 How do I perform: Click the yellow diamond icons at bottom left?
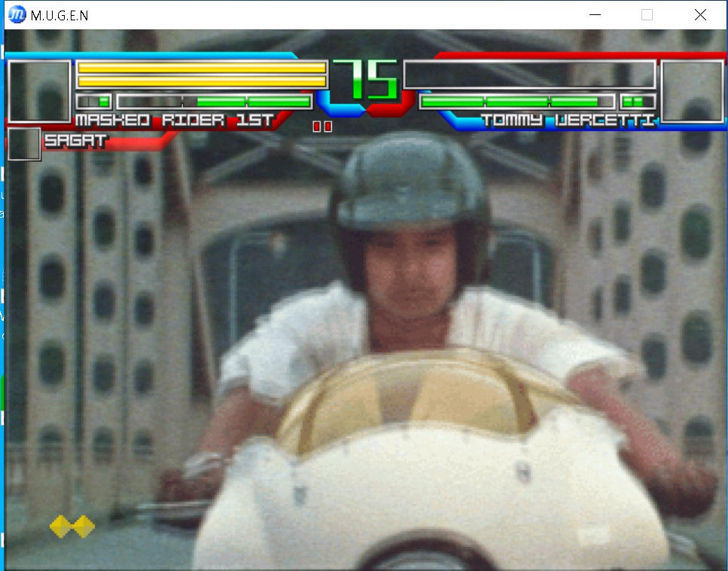(72, 527)
